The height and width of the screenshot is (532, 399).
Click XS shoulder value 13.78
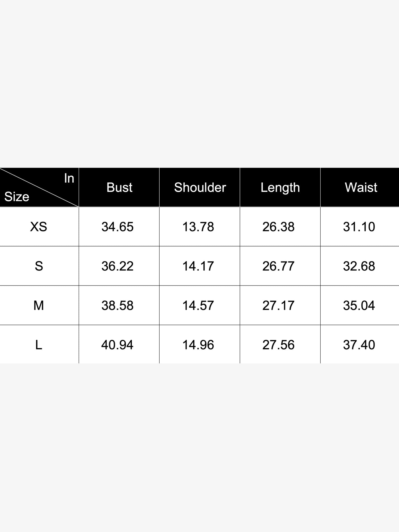click(198, 227)
